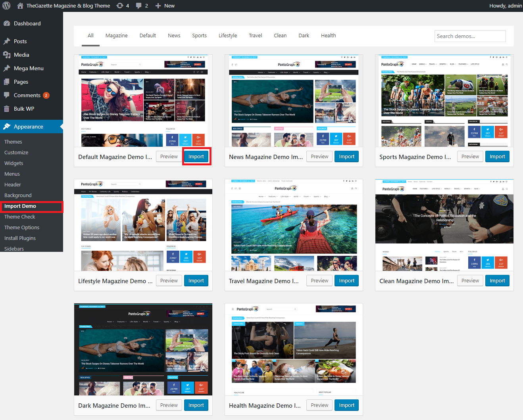Click the Bulk WP trash icon

[x=7, y=109]
